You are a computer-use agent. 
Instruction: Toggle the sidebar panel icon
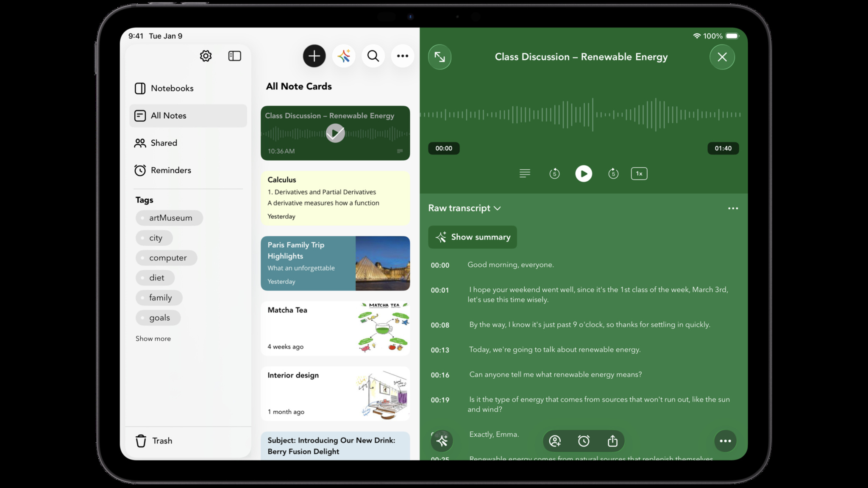234,56
